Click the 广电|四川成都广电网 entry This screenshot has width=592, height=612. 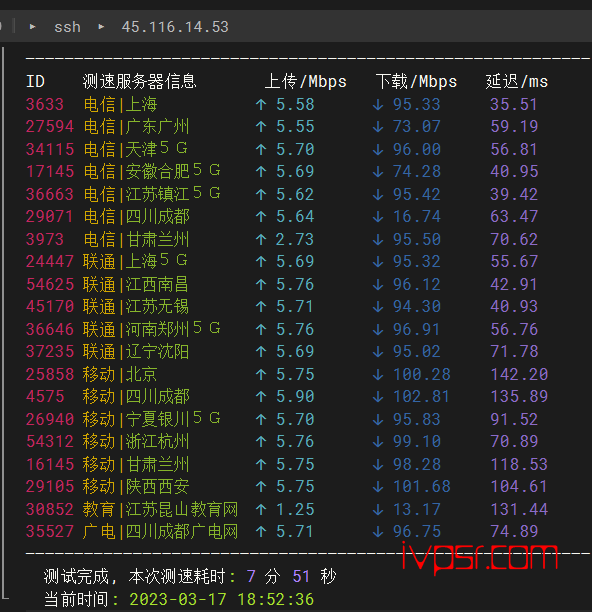click(160, 531)
